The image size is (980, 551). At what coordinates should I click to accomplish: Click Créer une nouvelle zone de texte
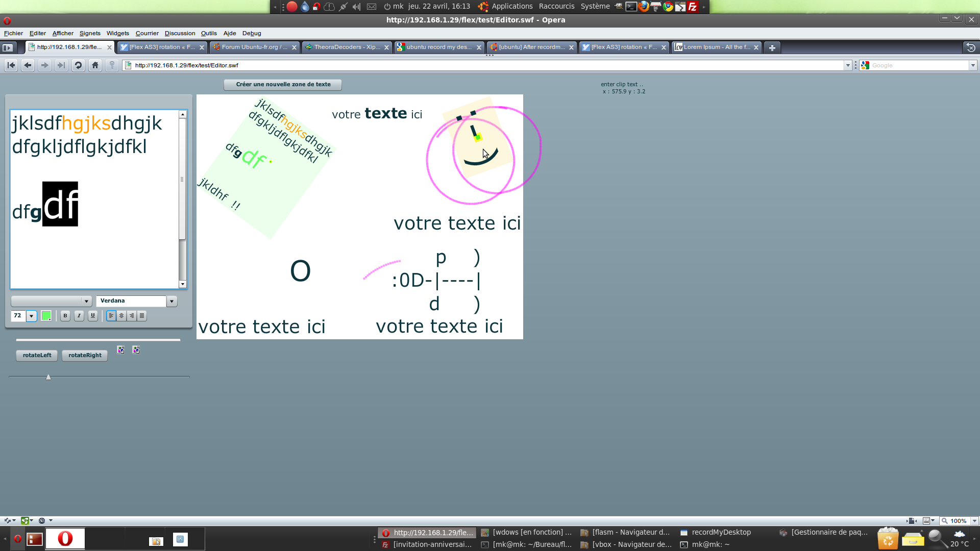pyautogui.click(x=283, y=85)
